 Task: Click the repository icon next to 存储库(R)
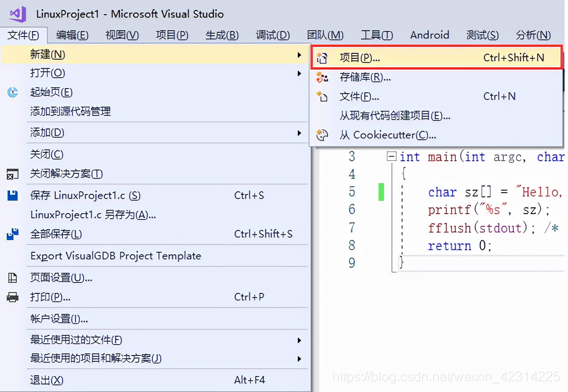[x=322, y=77]
